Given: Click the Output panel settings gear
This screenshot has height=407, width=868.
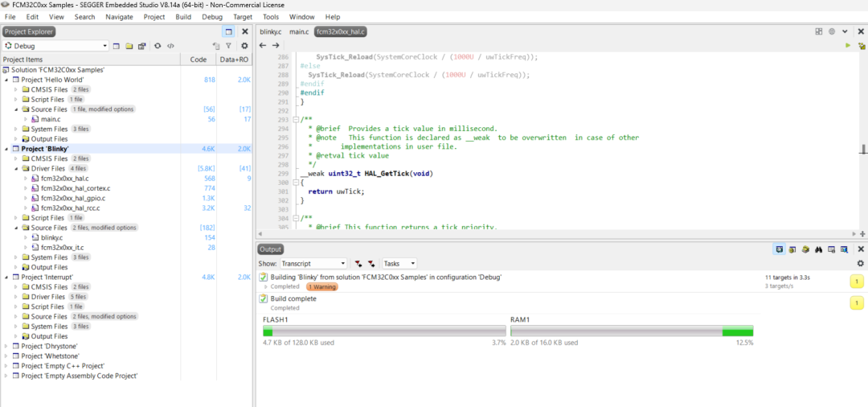Looking at the screenshot, I should tap(860, 263).
